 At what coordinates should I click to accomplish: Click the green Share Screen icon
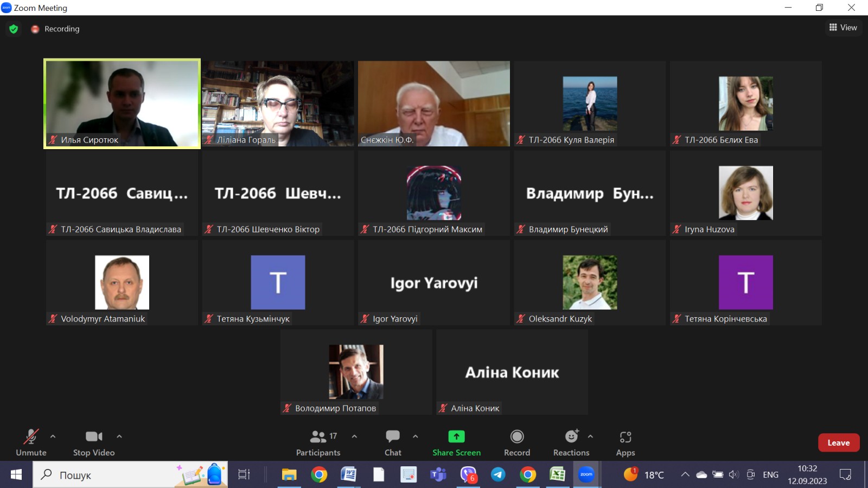[456, 436]
